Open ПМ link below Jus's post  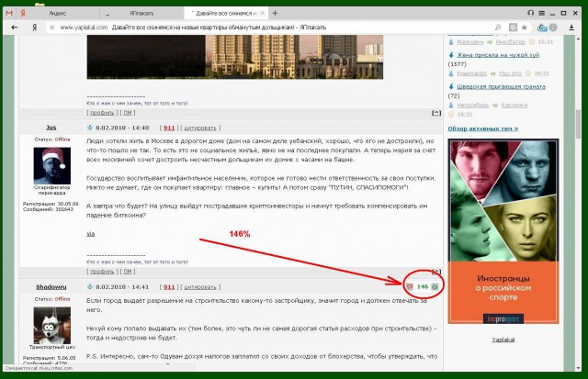(128, 272)
